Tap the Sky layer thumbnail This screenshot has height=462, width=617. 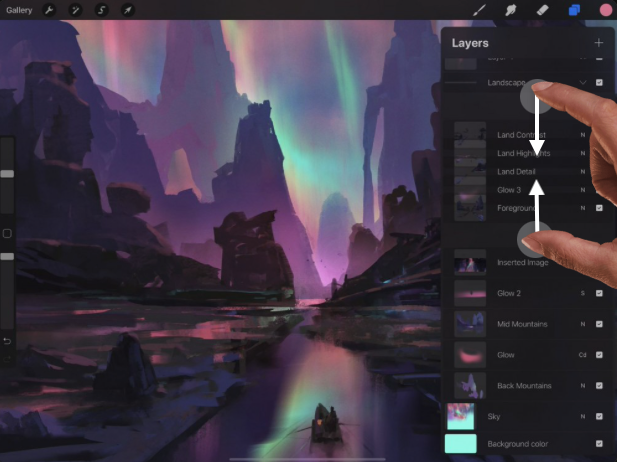[x=461, y=416]
